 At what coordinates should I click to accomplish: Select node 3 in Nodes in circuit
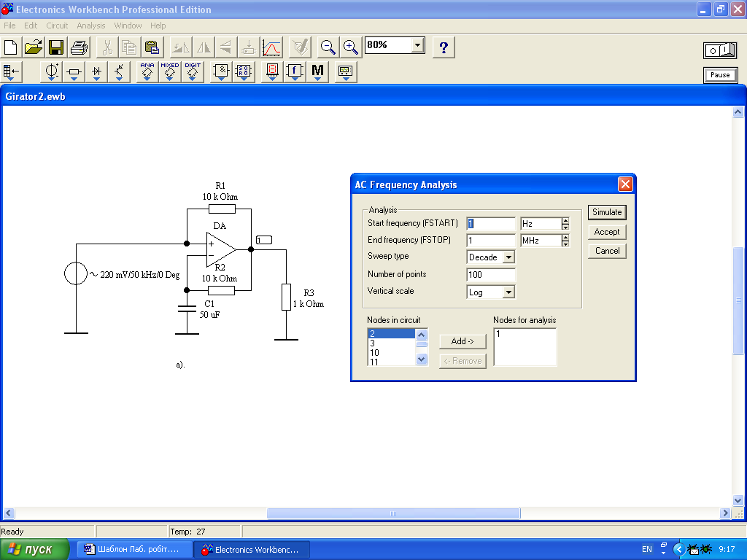391,343
